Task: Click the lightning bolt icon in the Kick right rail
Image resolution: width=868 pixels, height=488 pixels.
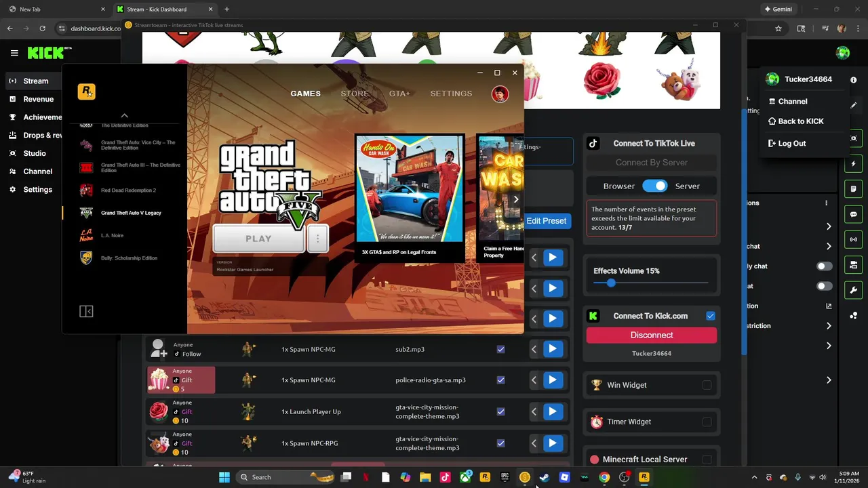Action: [x=854, y=164]
